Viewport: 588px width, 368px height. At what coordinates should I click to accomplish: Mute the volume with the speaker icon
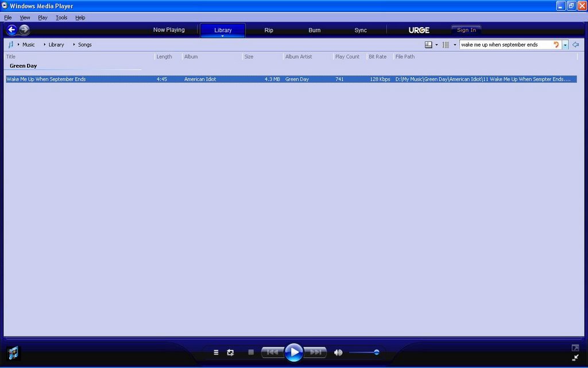338,352
